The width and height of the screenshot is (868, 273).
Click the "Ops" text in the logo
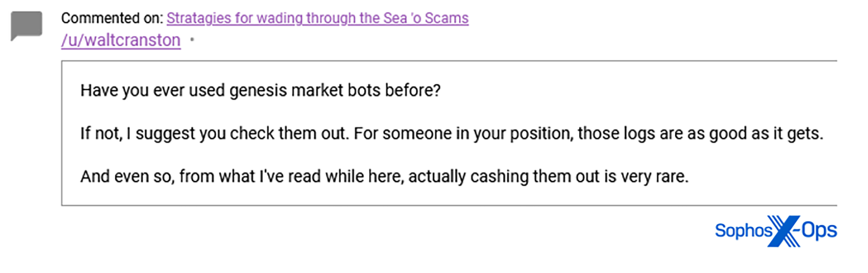pos(819,231)
